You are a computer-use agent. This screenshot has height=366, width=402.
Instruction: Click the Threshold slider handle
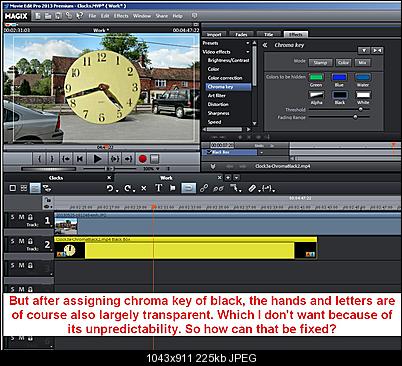coord(360,109)
